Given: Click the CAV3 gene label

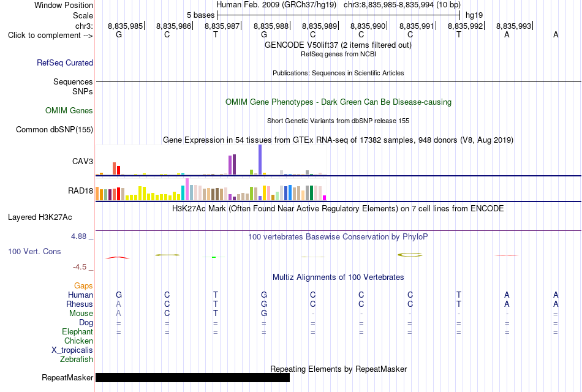Looking at the screenshot, I should click(83, 161).
